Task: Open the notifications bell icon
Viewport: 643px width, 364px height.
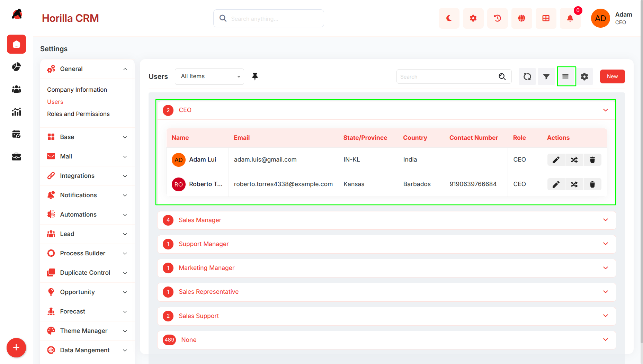Action: click(x=570, y=18)
